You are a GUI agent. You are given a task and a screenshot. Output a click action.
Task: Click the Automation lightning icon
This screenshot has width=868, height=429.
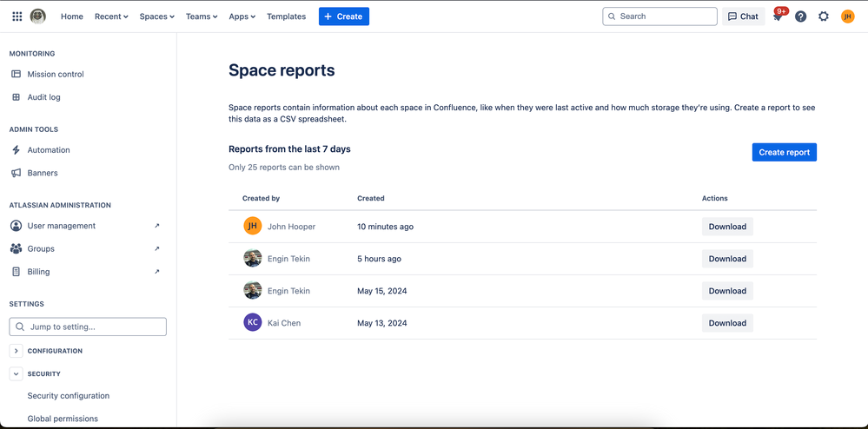[16, 150]
